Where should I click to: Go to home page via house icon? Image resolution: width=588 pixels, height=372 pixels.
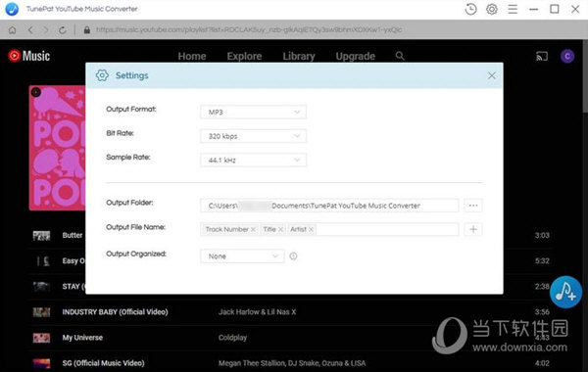click(13, 30)
